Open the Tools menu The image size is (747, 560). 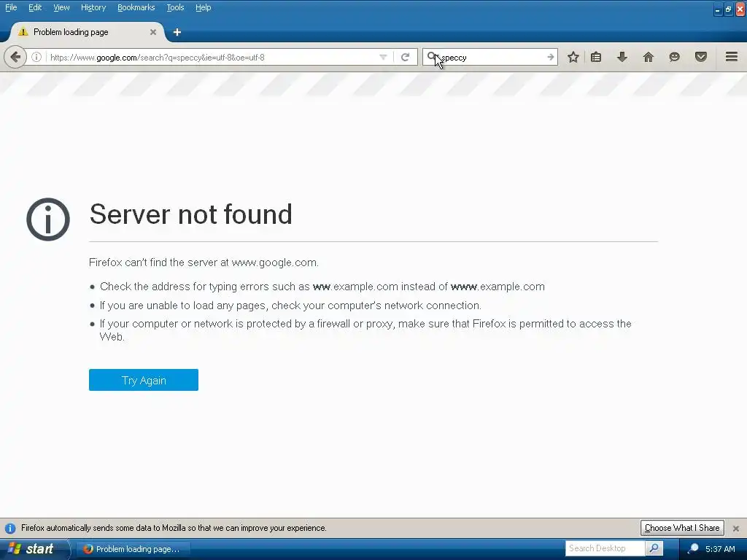[175, 7]
